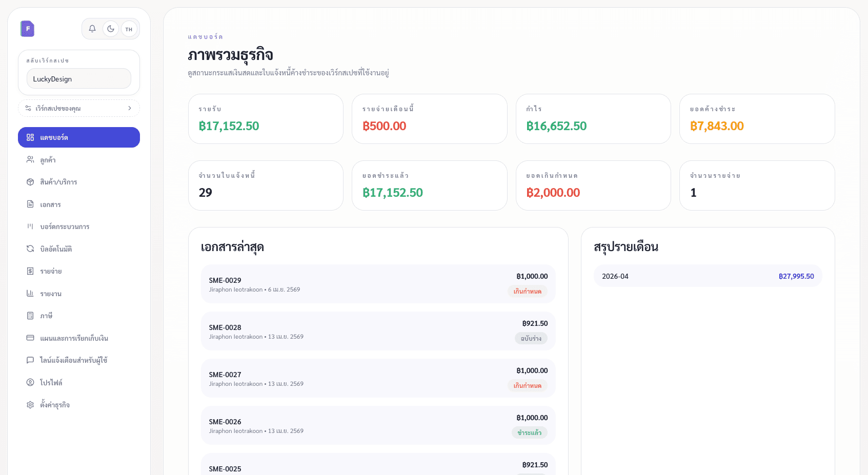Open the รายงาน reports section

(50, 293)
